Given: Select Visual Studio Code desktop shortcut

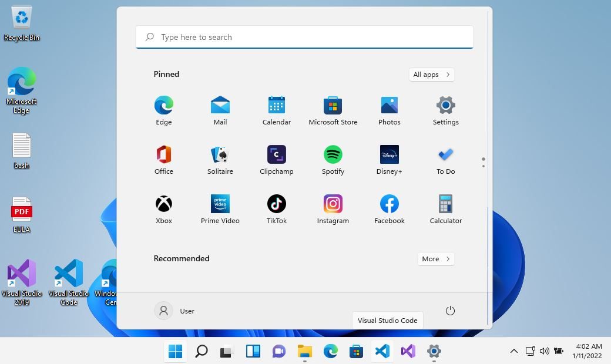Looking at the screenshot, I should click(69, 282).
